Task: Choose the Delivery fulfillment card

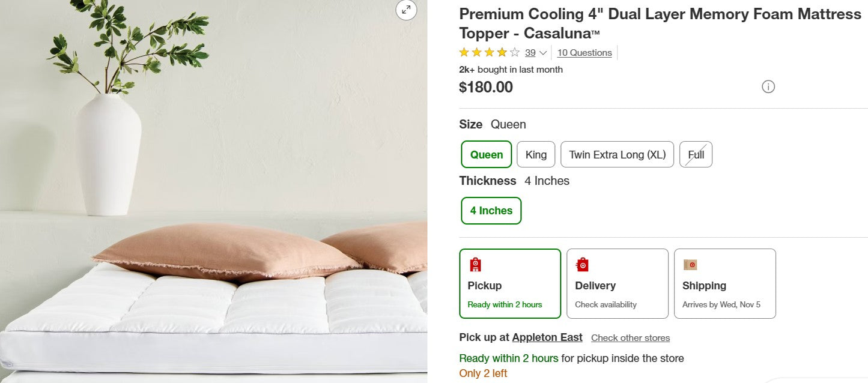Action: point(617,283)
